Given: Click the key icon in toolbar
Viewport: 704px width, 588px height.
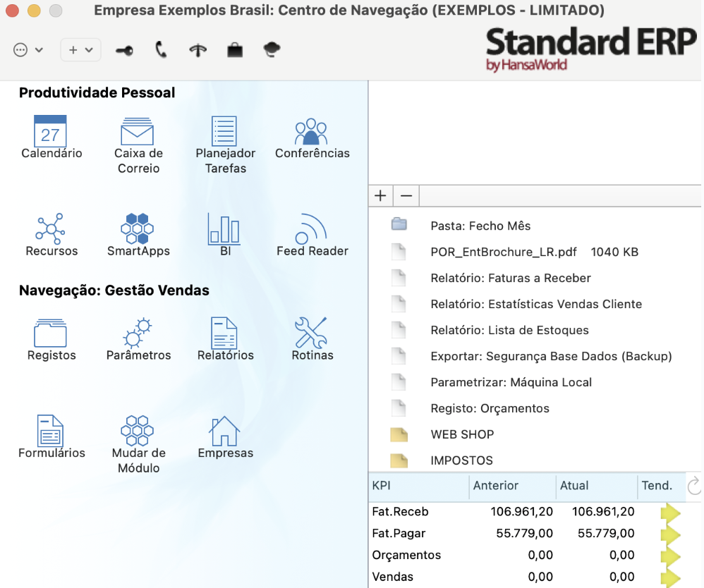Looking at the screenshot, I should 125,50.
